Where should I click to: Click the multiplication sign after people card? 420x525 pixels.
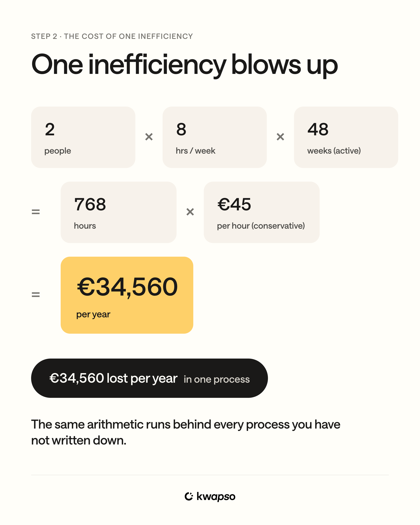coord(149,137)
